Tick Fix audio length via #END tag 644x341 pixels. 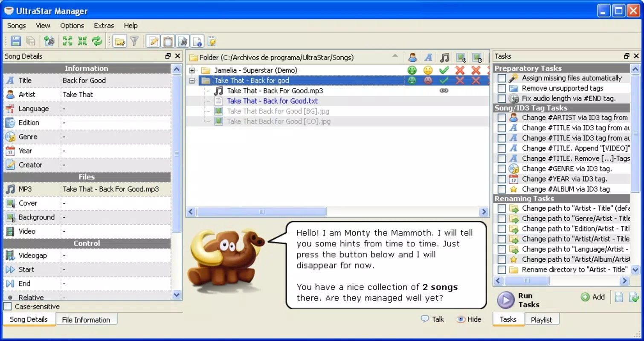coord(502,98)
